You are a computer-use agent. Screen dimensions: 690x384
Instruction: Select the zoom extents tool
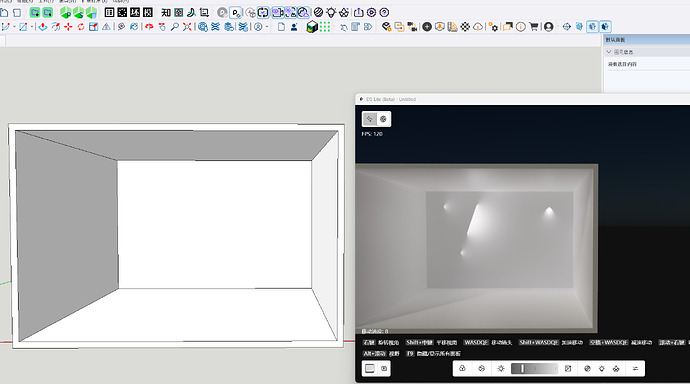click(x=187, y=27)
